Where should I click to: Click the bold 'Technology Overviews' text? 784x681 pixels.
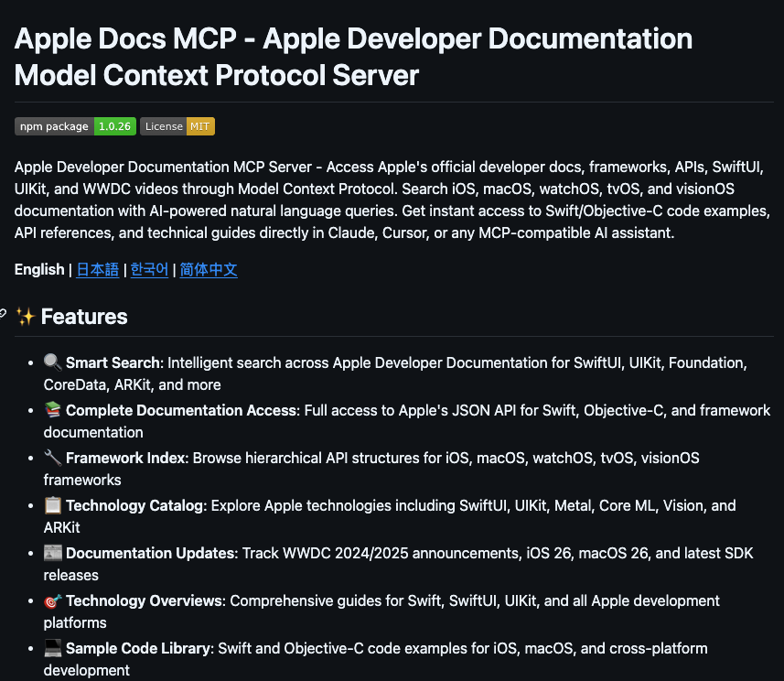tap(145, 600)
